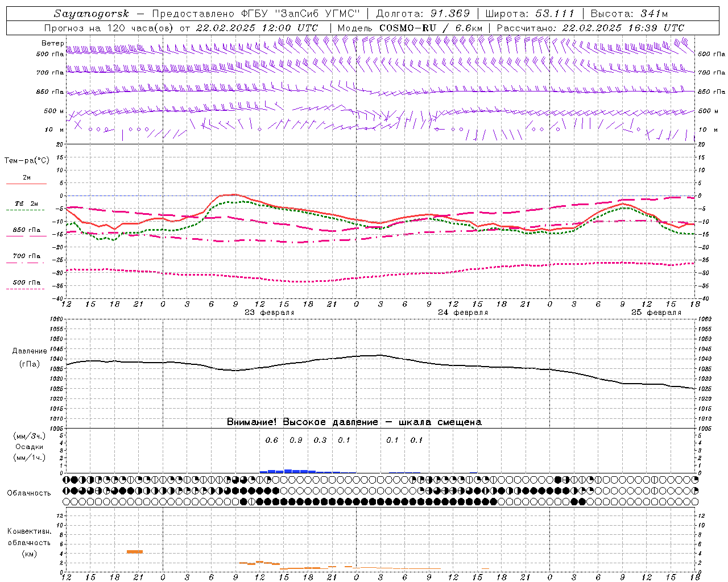This screenshot has width=728, height=582.
Task: Select the '(мм/3ч.)' precipitation unit label
Action: click(30, 436)
